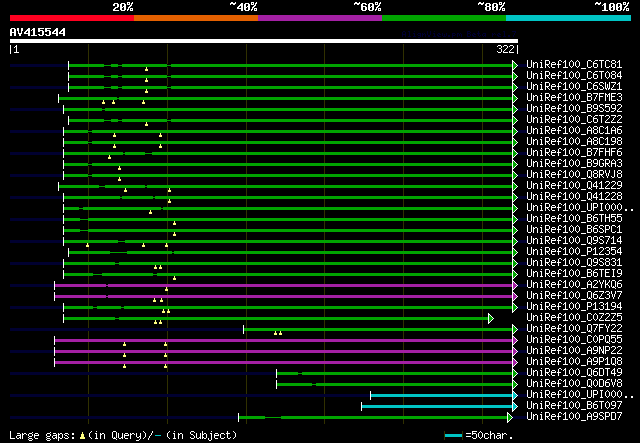The image size is (640, 443).
Task: Click the gap triangle markers on Q7FY22 row
Action: coord(277,333)
